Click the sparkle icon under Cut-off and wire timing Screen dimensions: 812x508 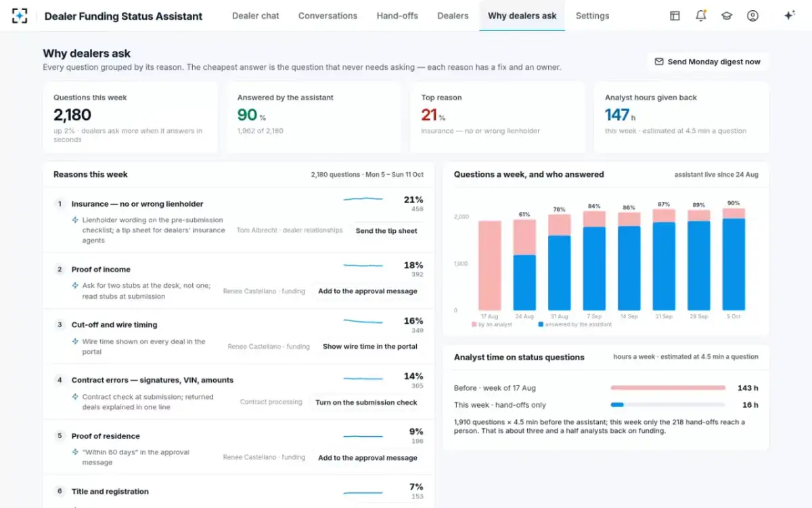[76, 341]
